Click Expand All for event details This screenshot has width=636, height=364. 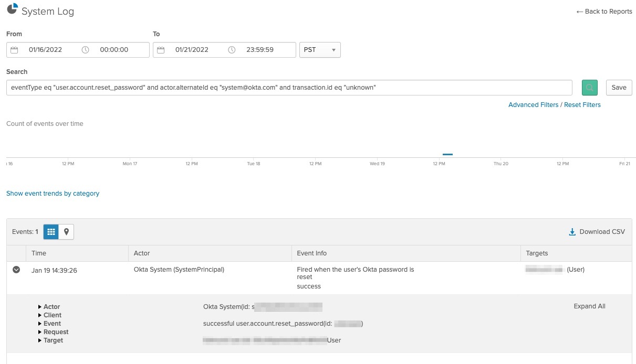(589, 306)
